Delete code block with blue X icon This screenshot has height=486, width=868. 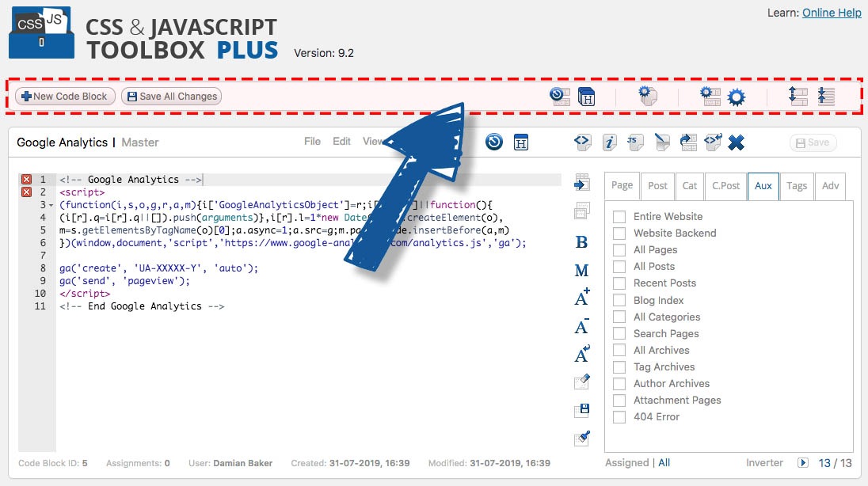pyautogui.click(x=736, y=142)
